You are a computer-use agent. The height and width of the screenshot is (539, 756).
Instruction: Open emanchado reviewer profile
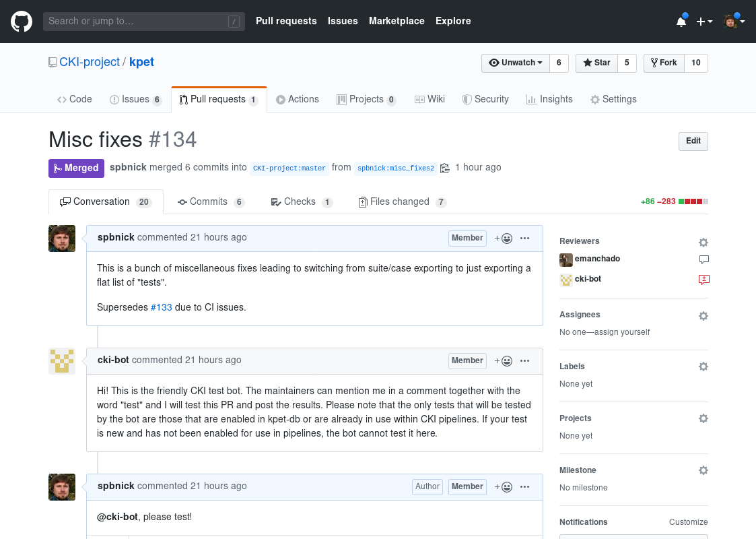[x=597, y=259]
